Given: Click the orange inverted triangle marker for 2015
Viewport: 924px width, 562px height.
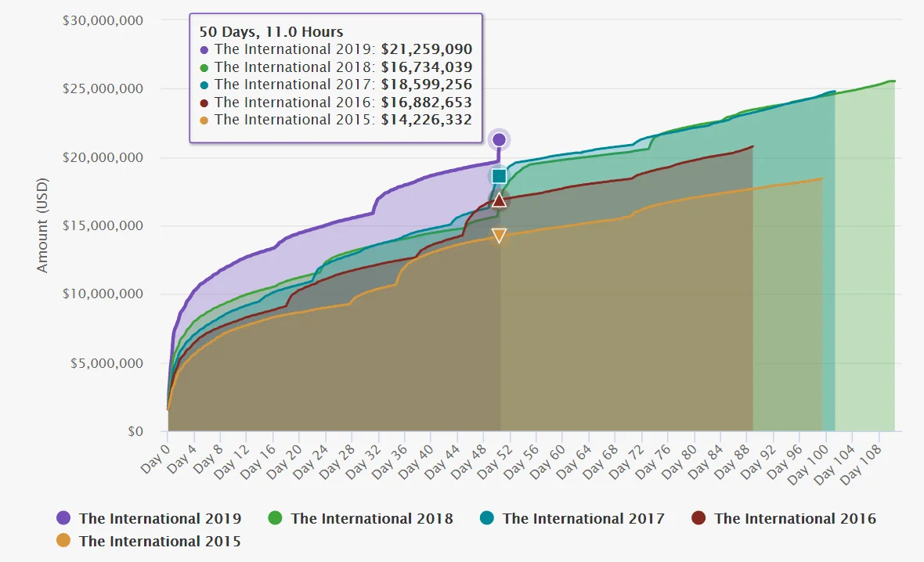Looking at the screenshot, I should tap(499, 236).
